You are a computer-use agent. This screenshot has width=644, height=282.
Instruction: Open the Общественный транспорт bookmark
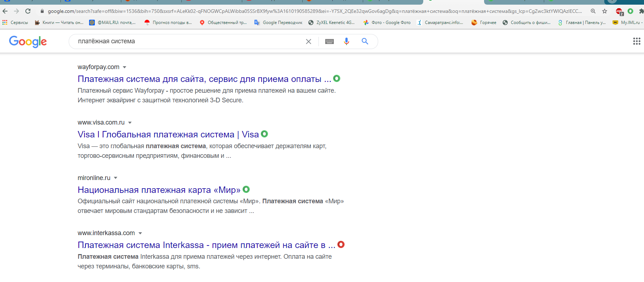[223, 23]
